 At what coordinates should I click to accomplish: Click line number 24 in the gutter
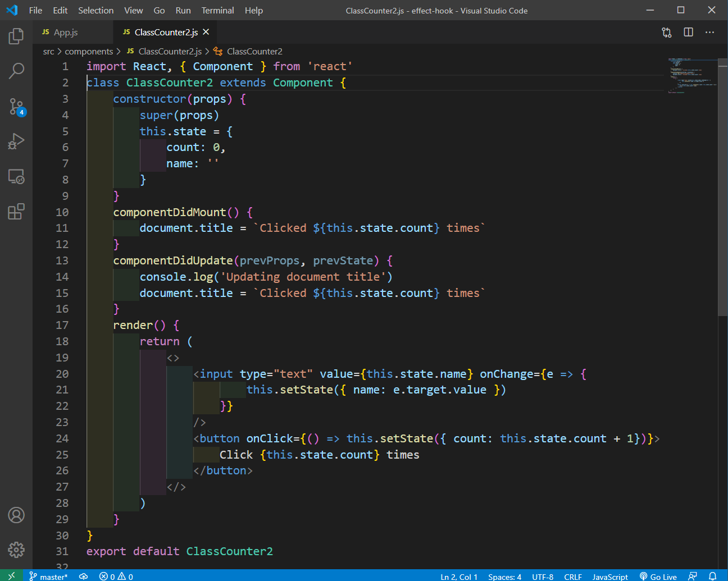(62, 438)
